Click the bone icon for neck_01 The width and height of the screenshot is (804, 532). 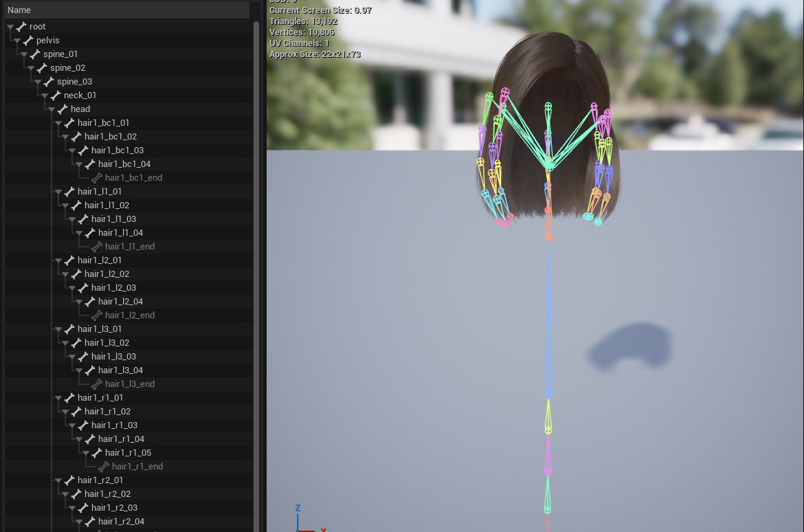pyautogui.click(x=56, y=96)
